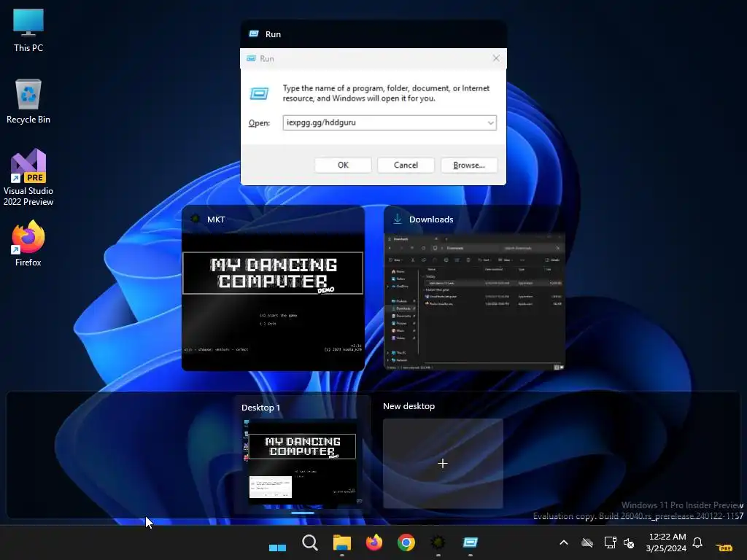
Task: Click Browse... in the Run dialog
Action: [x=469, y=165]
